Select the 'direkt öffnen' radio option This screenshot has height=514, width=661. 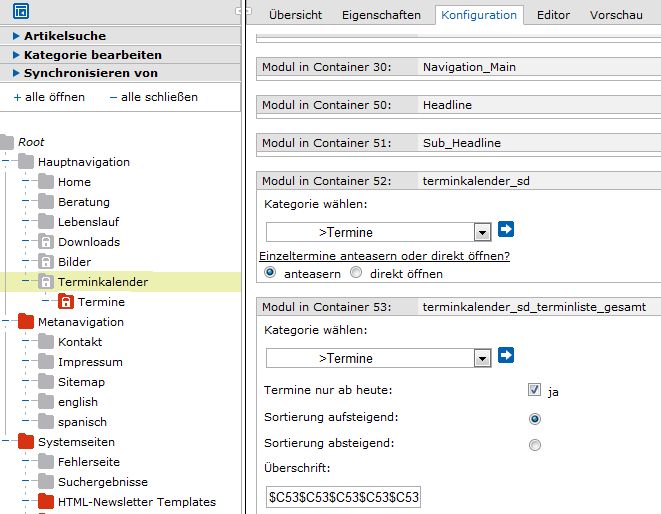coord(356,273)
